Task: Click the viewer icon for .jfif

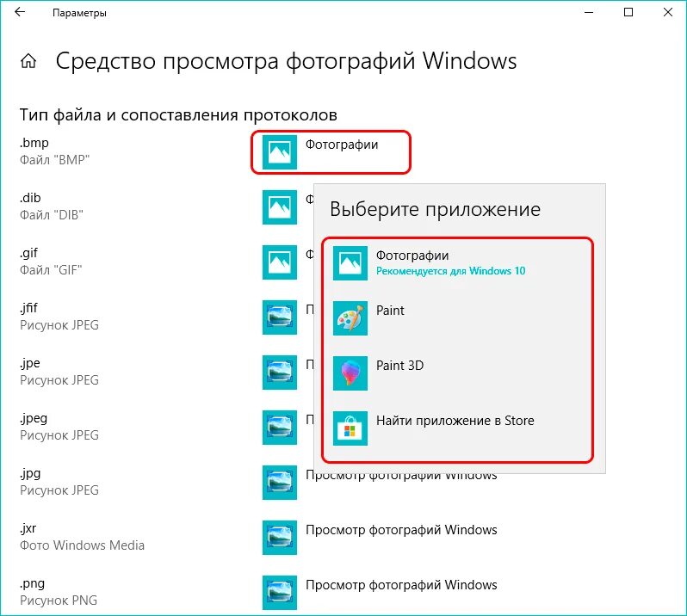Action: click(x=280, y=317)
